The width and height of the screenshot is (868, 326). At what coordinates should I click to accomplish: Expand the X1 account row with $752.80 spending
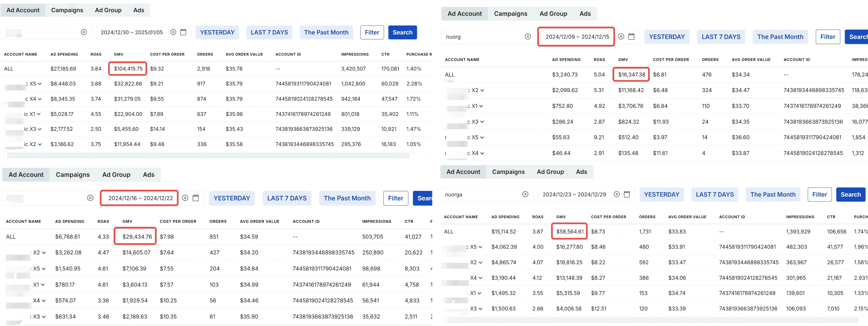(x=481, y=106)
